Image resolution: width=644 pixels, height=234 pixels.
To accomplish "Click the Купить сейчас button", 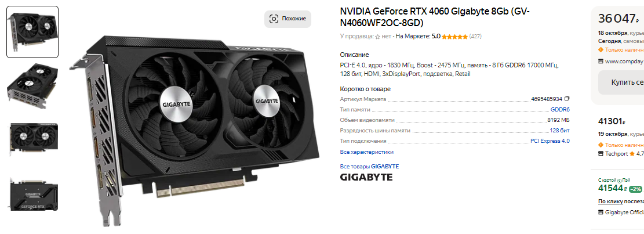I will tap(621, 82).
